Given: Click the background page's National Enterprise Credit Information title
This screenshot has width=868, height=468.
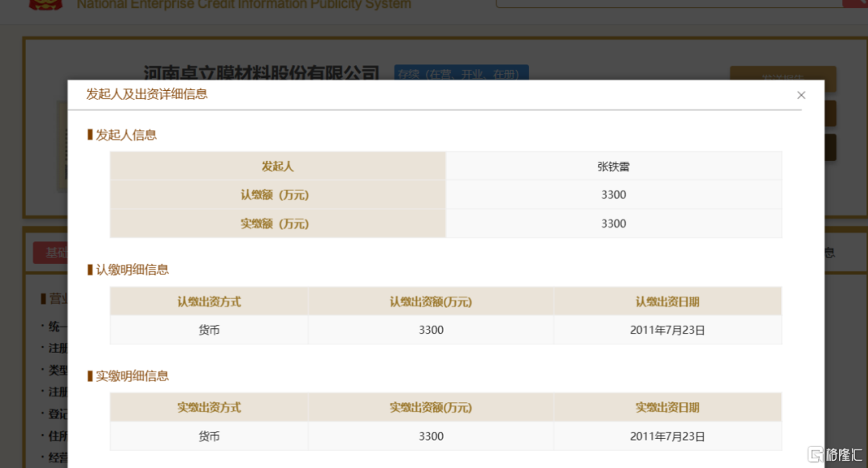Looking at the screenshot, I should (244, 5).
